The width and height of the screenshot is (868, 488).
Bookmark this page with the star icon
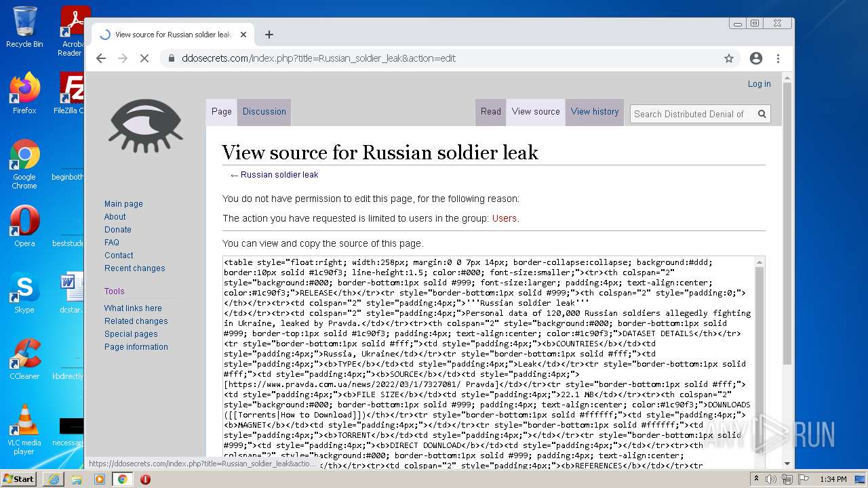pyautogui.click(x=729, y=58)
